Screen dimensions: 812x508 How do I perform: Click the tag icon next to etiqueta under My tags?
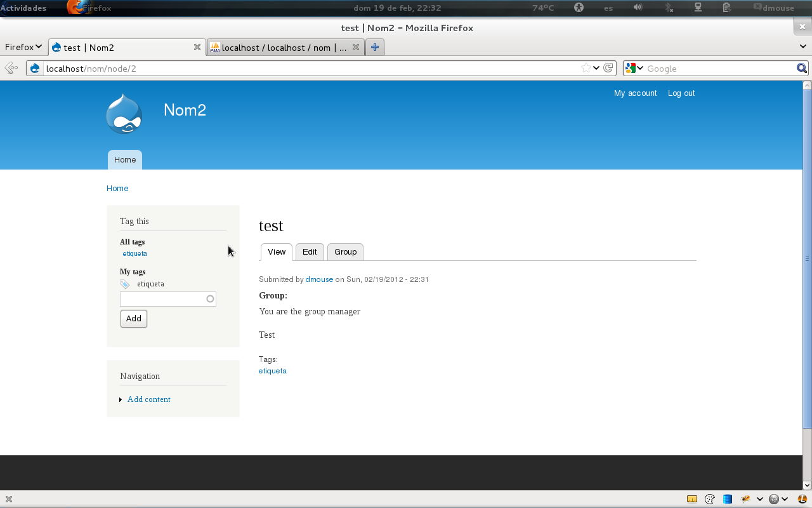tap(125, 284)
